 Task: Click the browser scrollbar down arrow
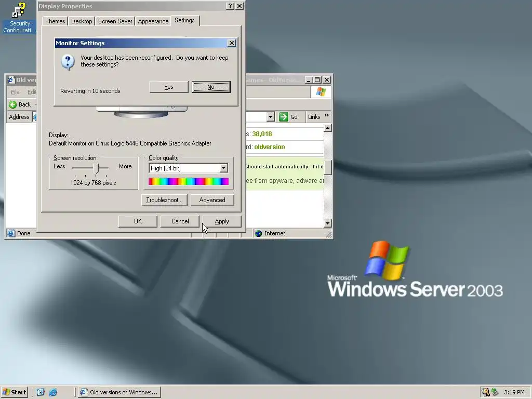click(327, 223)
